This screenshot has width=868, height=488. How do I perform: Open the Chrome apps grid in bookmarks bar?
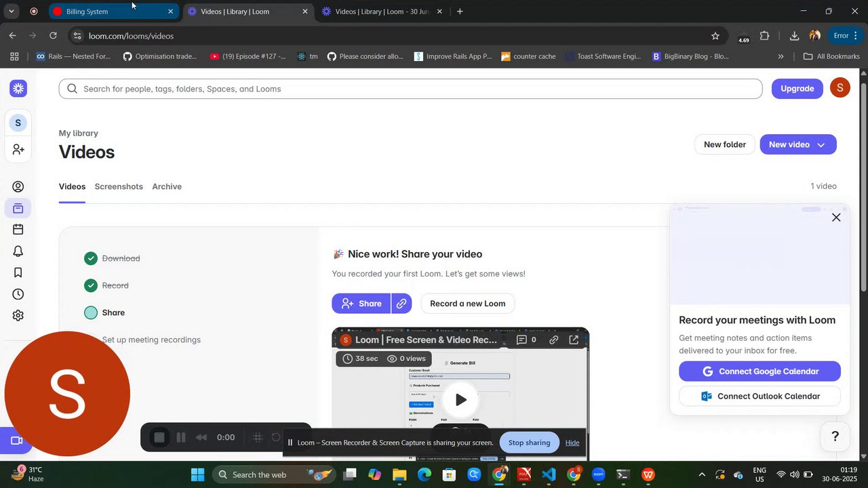click(x=14, y=56)
